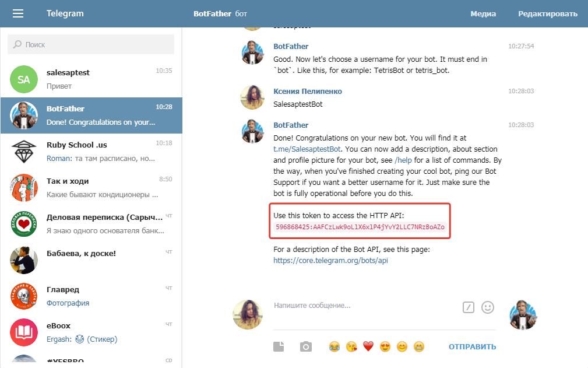
Task: Open the emoji picker smiley icon
Action: [x=487, y=307]
